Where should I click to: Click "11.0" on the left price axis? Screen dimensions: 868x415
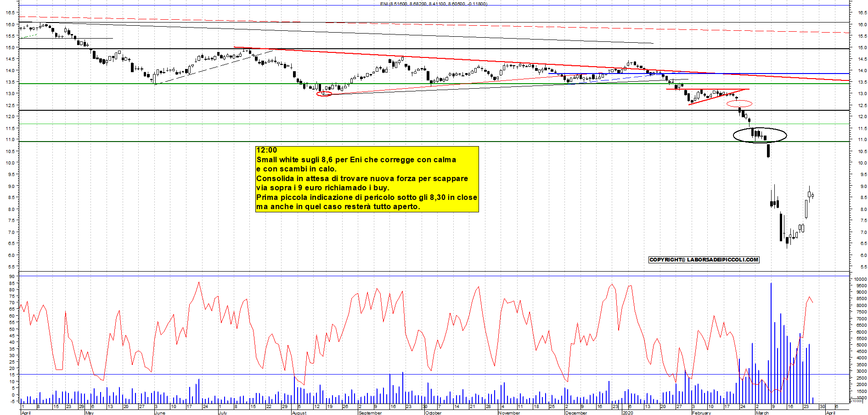(x=10, y=139)
